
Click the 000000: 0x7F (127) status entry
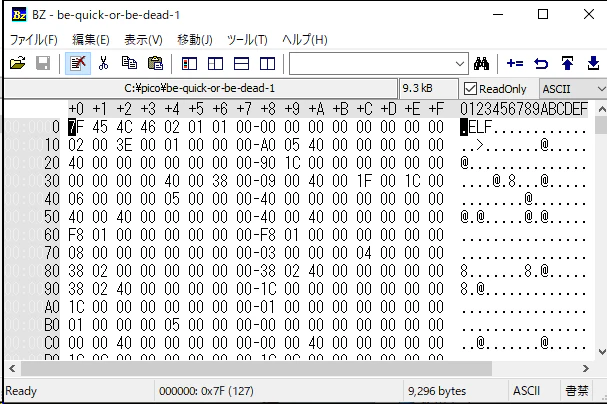(x=206, y=391)
